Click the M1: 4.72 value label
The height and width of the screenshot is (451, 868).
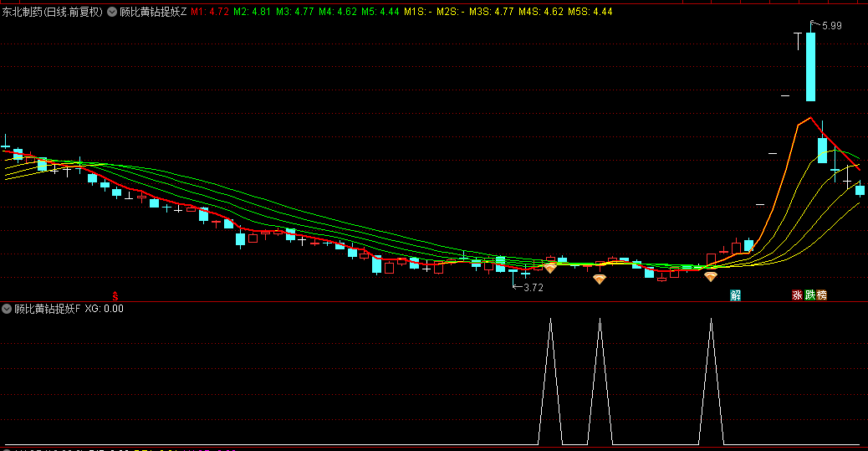[x=210, y=13]
